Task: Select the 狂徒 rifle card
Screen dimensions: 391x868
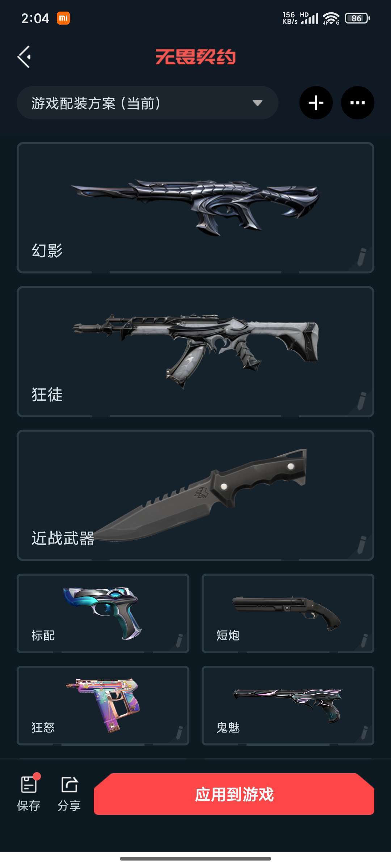Action: coord(195,352)
